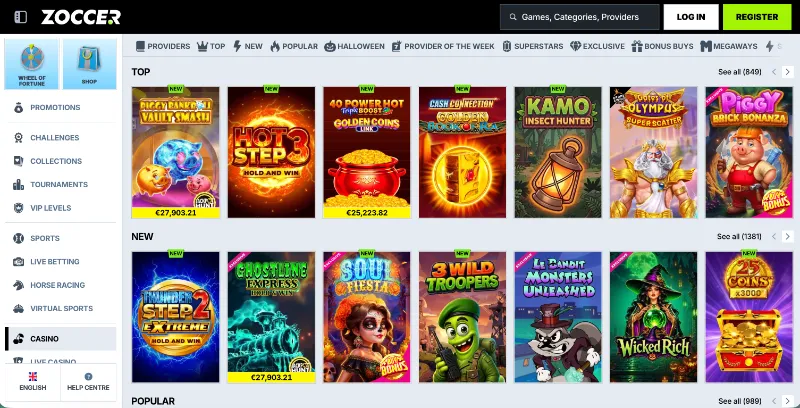Open Kamo Insect Hunter game
Image resolution: width=800 pixels, height=408 pixels.
558,152
